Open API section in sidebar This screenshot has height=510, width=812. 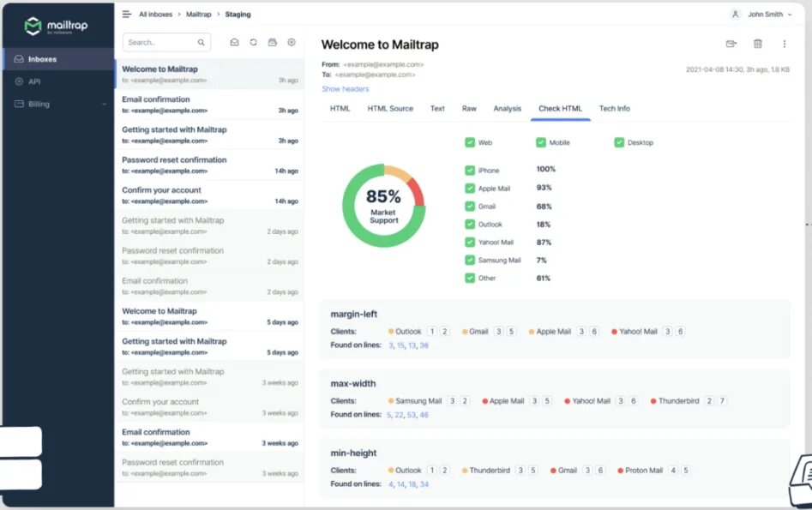(58, 81)
